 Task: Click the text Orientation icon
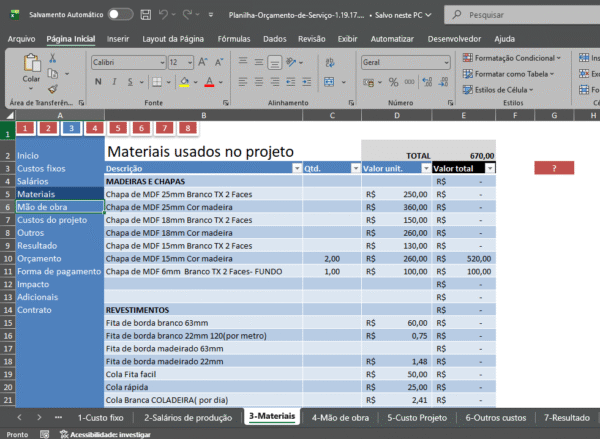(x=292, y=62)
